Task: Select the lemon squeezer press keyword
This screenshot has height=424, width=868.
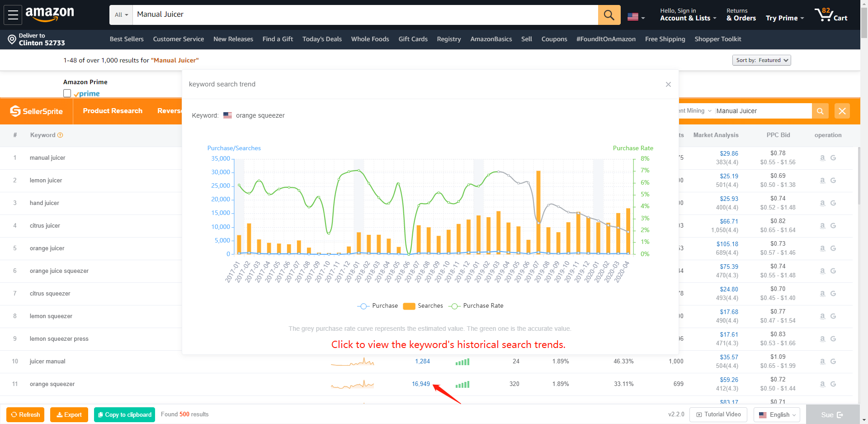Action: [x=59, y=339]
